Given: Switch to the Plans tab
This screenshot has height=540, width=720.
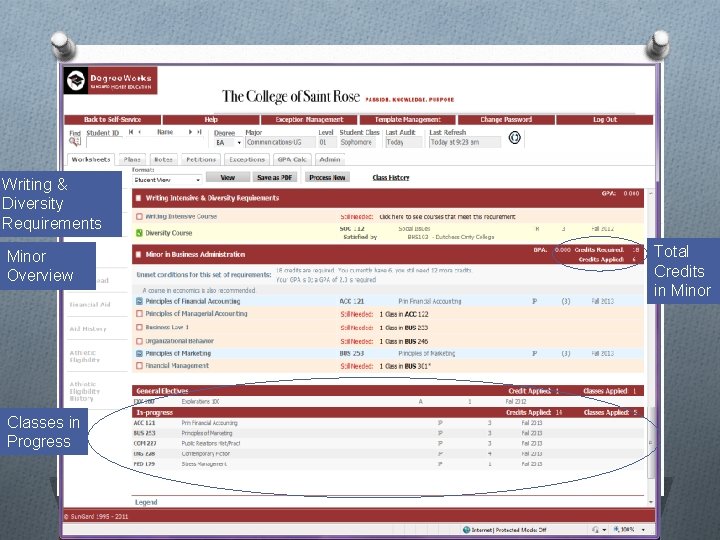Looking at the screenshot, I should coord(132,159).
